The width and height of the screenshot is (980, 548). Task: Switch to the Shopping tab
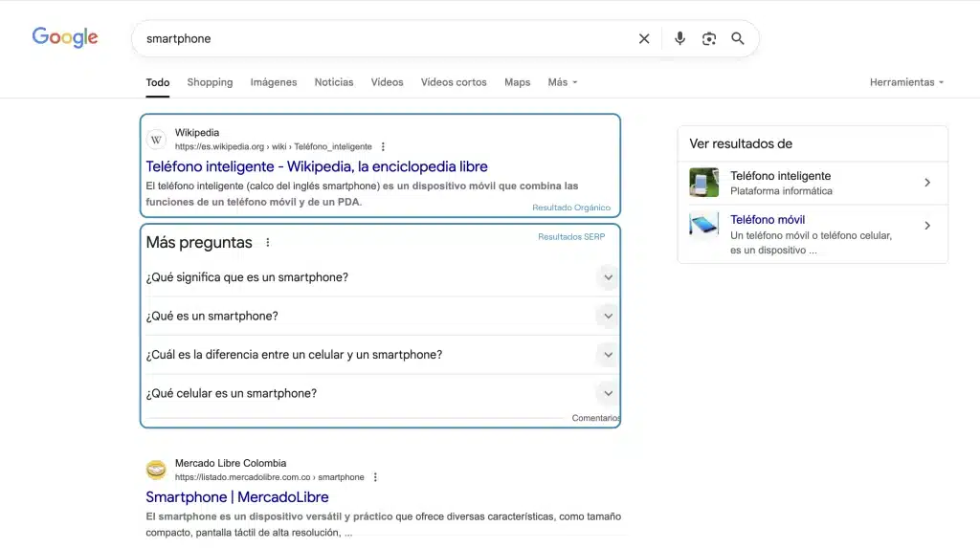[x=210, y=82]
